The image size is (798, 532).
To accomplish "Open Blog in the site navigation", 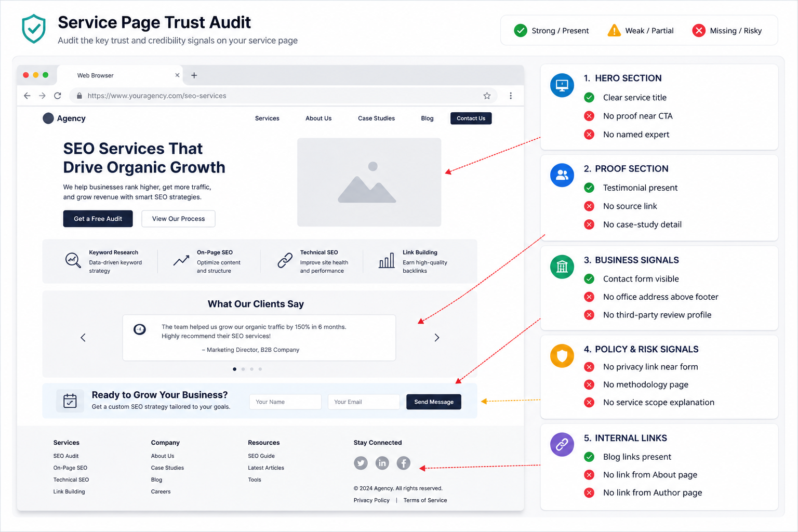I will click(x=427, y=118).
